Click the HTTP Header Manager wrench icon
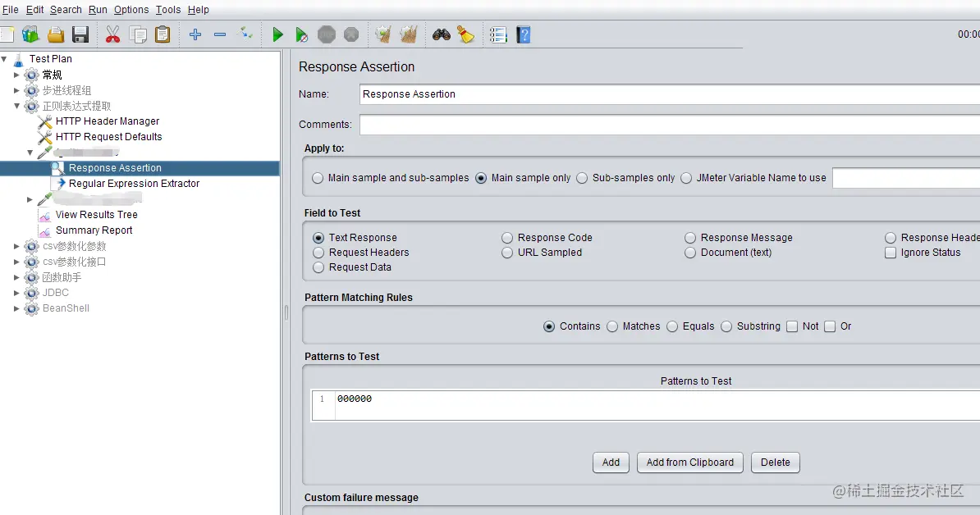980x515 pixels. 44,121
